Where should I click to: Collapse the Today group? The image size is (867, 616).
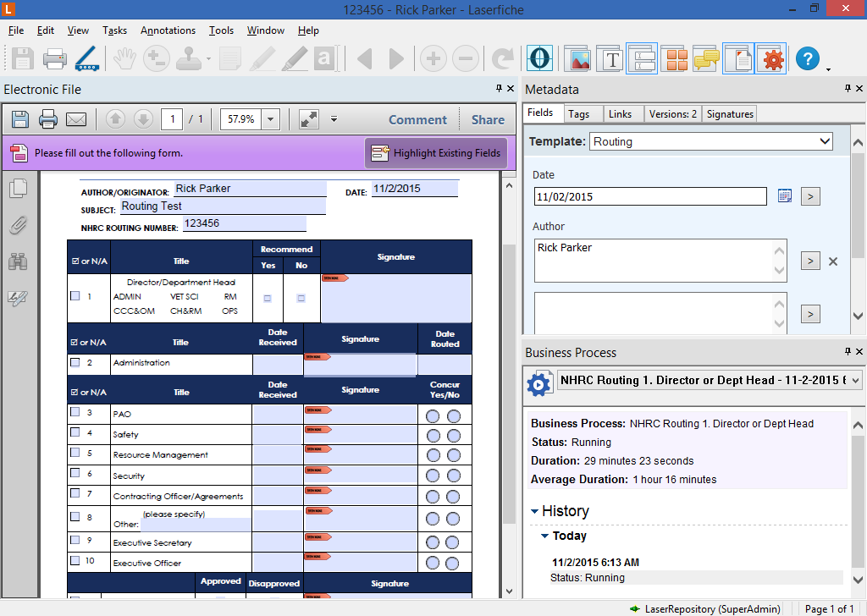pyautogui.click(x=544, y=536)
